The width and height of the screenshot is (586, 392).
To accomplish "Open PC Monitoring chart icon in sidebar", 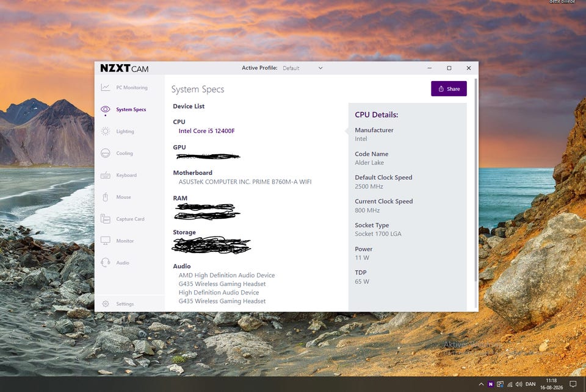I will 106,87.
